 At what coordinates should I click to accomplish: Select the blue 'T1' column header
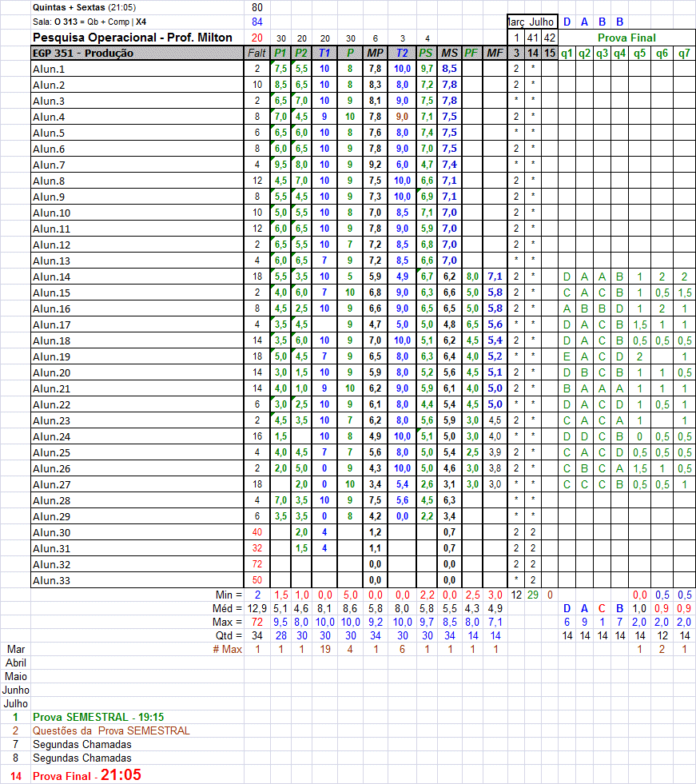click(x=324, y=54)
